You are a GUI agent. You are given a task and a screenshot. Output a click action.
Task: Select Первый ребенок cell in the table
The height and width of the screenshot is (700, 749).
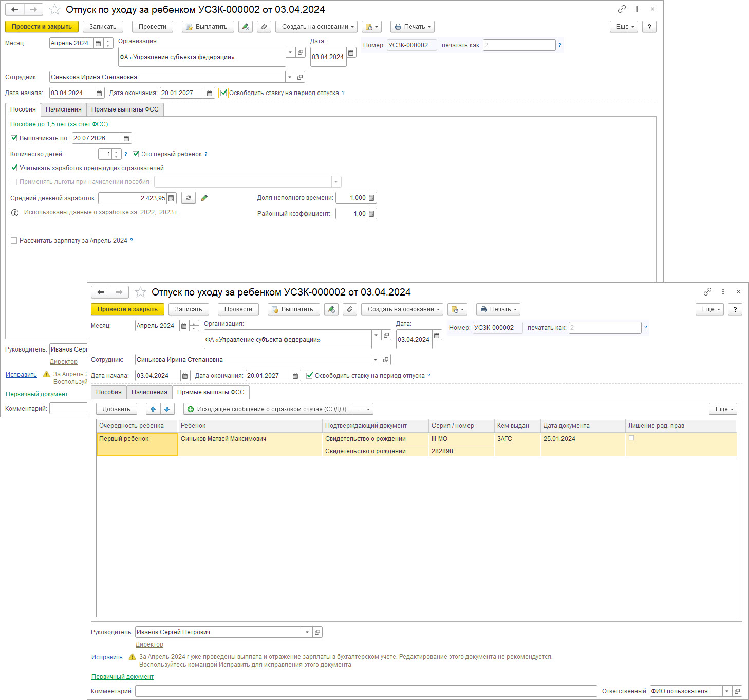137,445
